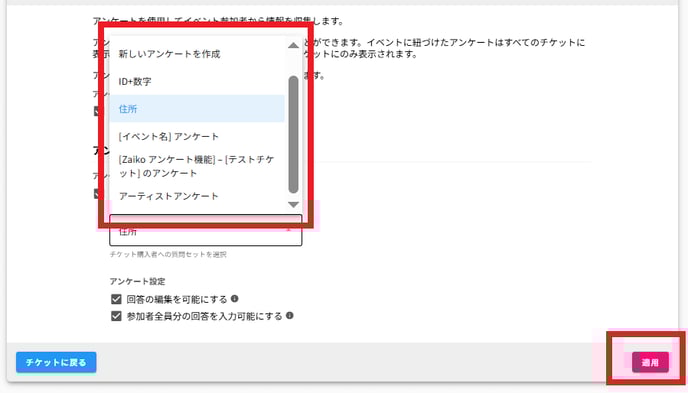Click the dropdown list scroll up arrow
This screenshot has height=393, width=688.
(294, 46)
